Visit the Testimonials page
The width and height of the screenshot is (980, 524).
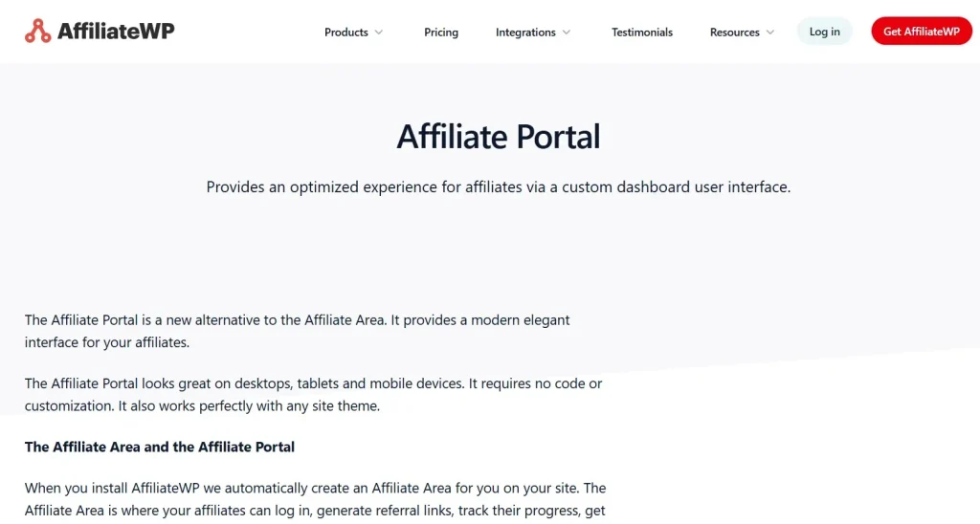coord(642,32)
